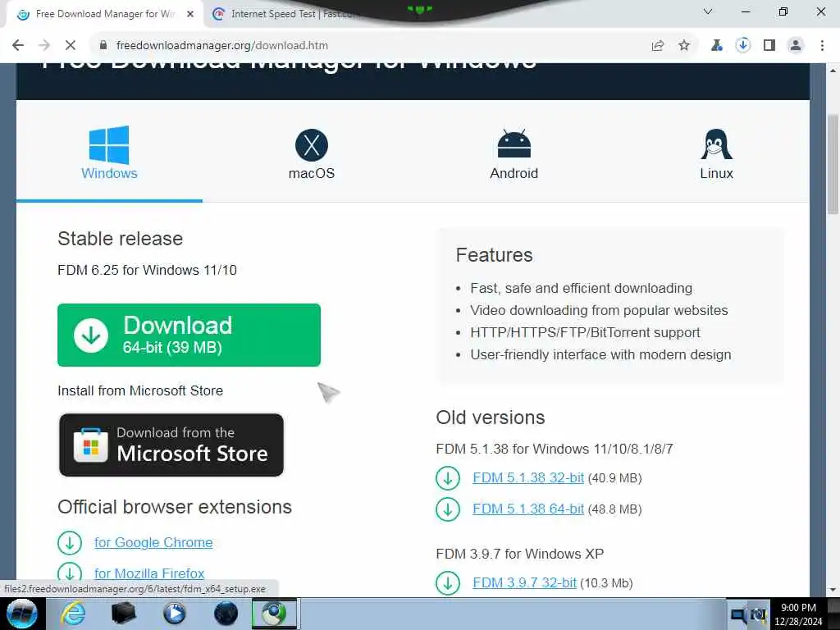Open the media player taskbar icon

tap(174, 614)
